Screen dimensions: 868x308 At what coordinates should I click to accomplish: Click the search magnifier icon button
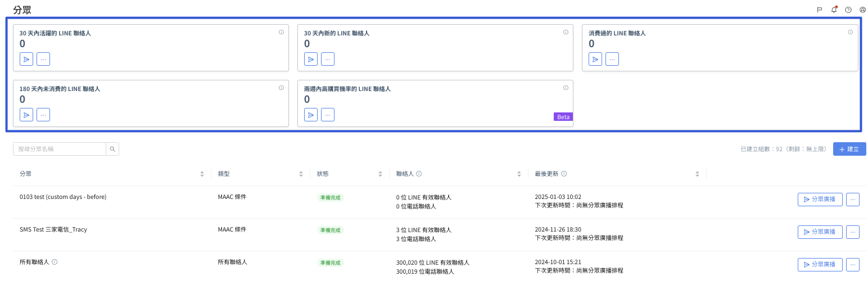click(x=112, y=149)
